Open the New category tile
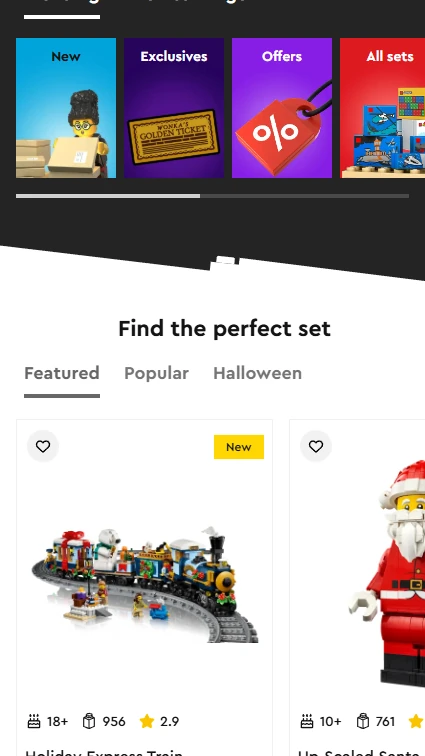Image resolution: width=425 pixels, height=756 pixels. [66, 108]
